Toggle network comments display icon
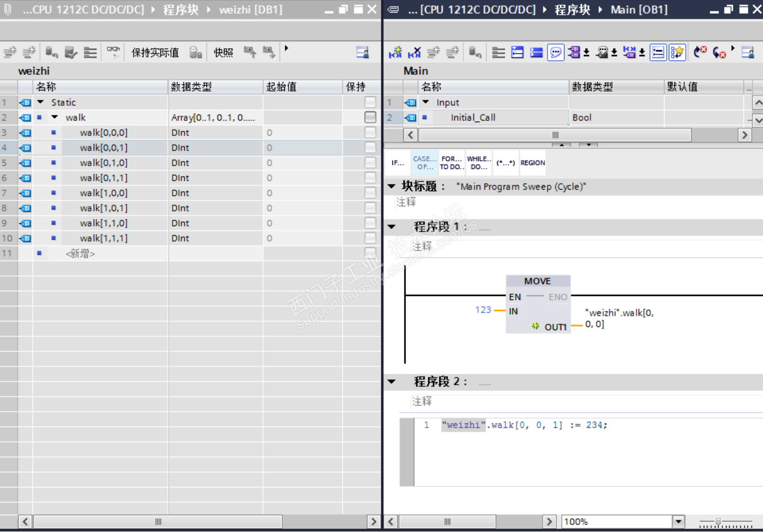The height and width of the screenshot is (532, 763). click(658, 52)
